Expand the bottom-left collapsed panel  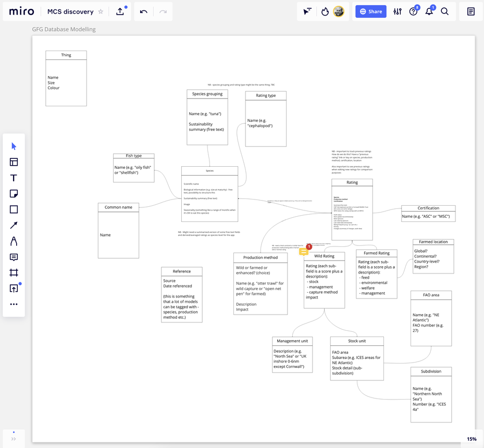[14, 439]
